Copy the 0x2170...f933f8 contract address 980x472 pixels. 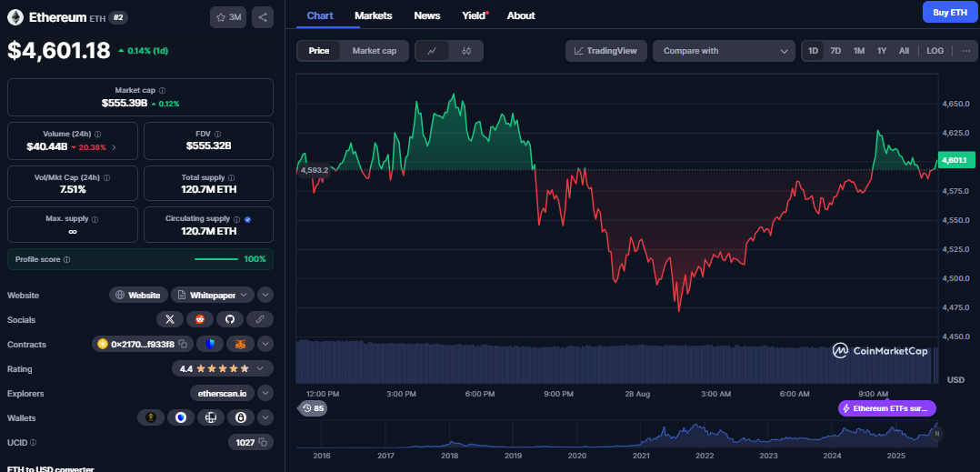coord(183,344)
